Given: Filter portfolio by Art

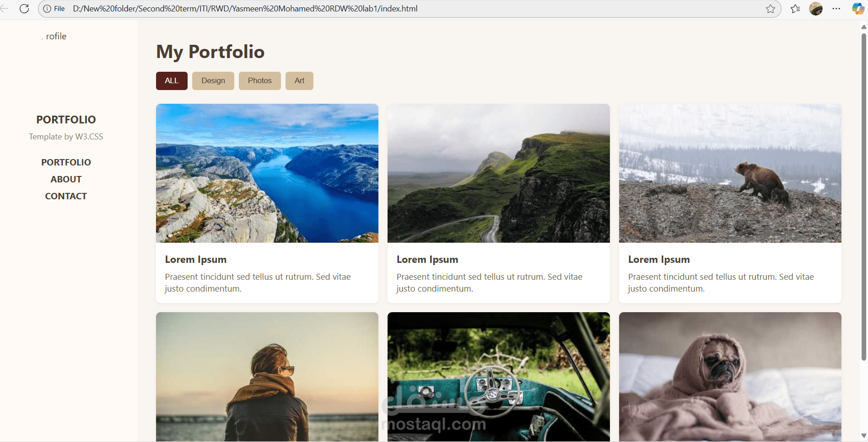Looking at the screenshot, I should [x=299, y=81].
